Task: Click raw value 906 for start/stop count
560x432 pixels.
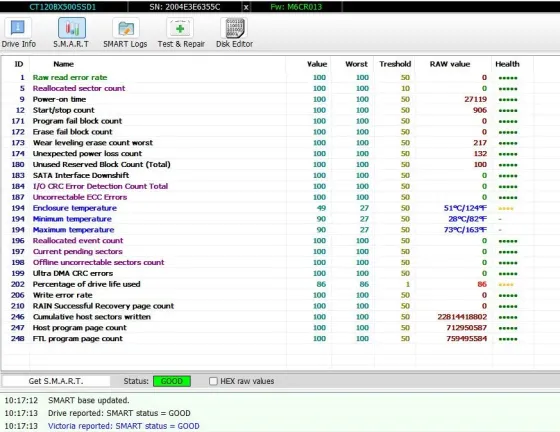Action: click(480, 110)
